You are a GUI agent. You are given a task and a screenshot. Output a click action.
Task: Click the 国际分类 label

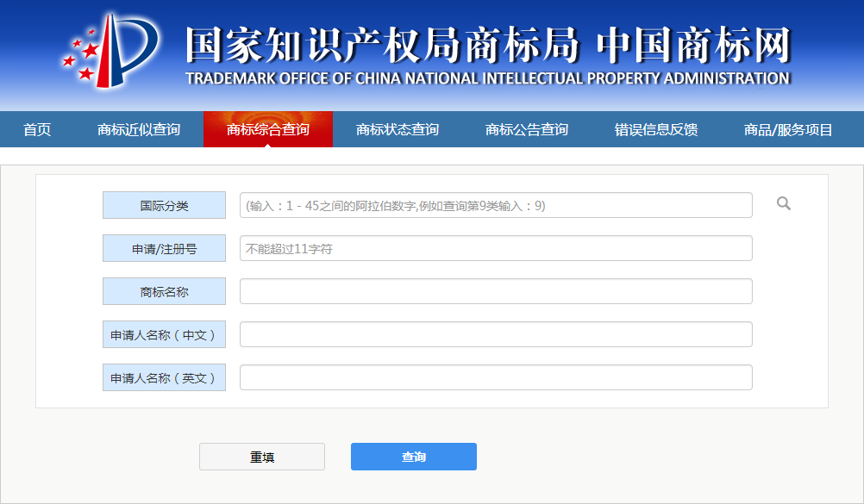tap(164, 205)
